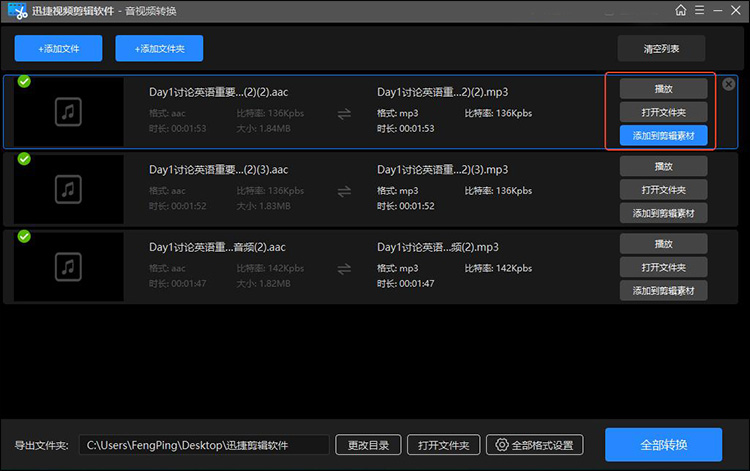Click the home icon in title bar

click(x=681, y=10)
